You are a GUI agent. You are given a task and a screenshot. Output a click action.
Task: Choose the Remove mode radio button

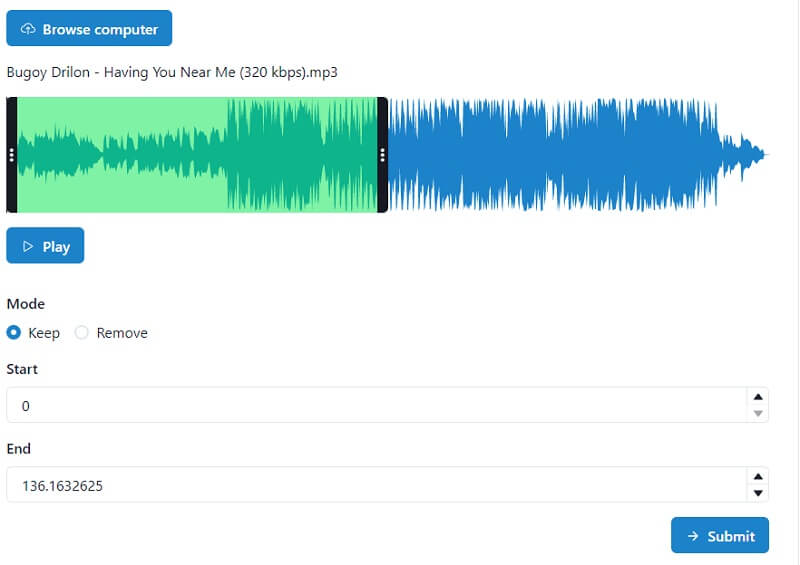pos(82,333)
